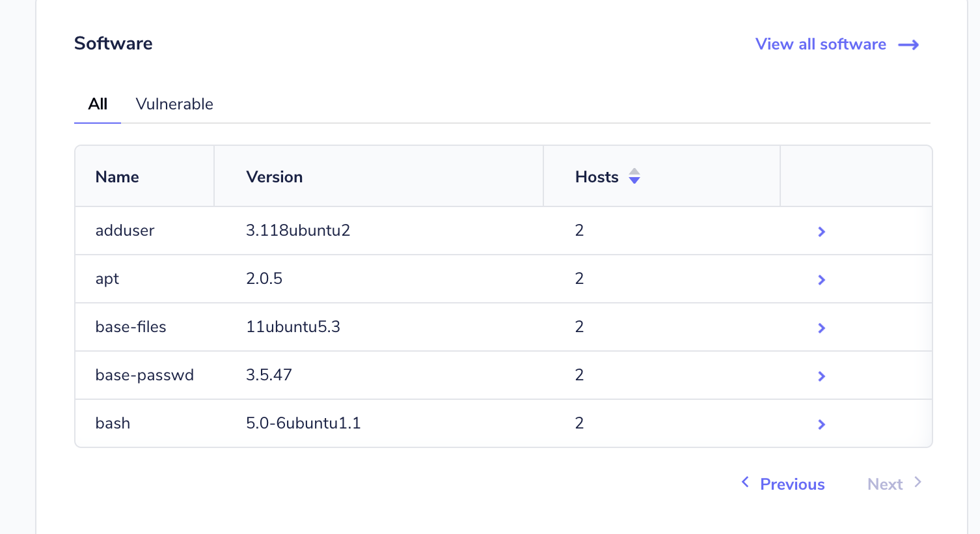Toggle descending sort on the Hosts column
This screenshot has height=534, width=980.
pyautogui.click(x=634, y=180)
